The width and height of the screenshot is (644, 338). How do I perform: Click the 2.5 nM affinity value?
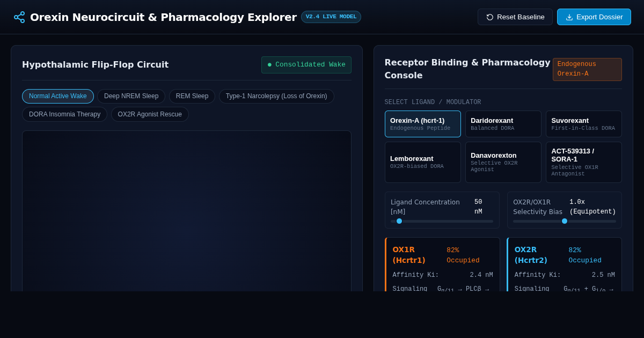point(603,275)
